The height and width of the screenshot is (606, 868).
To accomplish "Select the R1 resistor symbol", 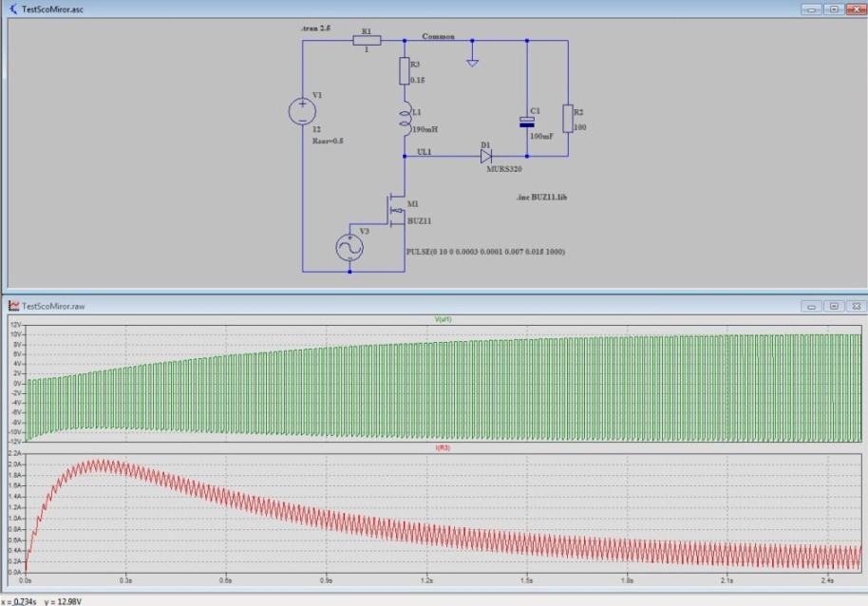I will click(x=367, y=40).
